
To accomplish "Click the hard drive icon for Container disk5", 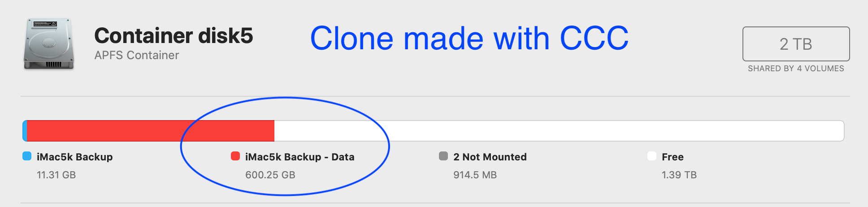I will coord(48,44).
